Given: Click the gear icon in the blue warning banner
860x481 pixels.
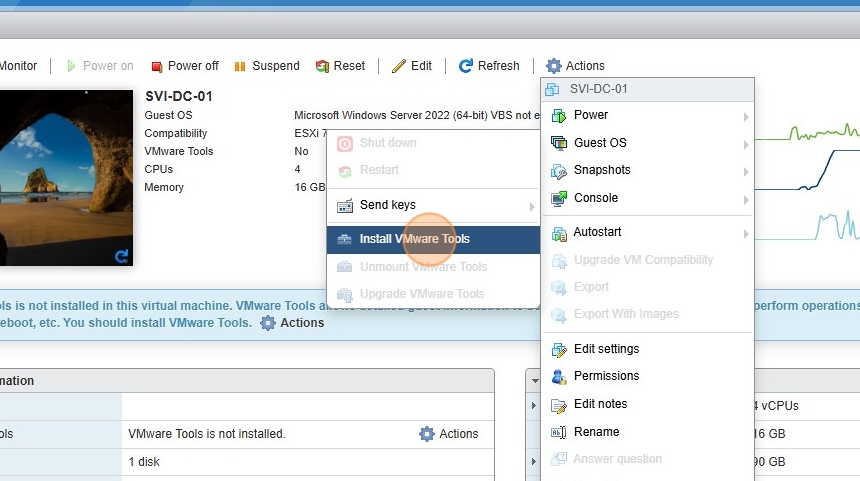Looking at the screenshot, I should click(x=268, y=323).
